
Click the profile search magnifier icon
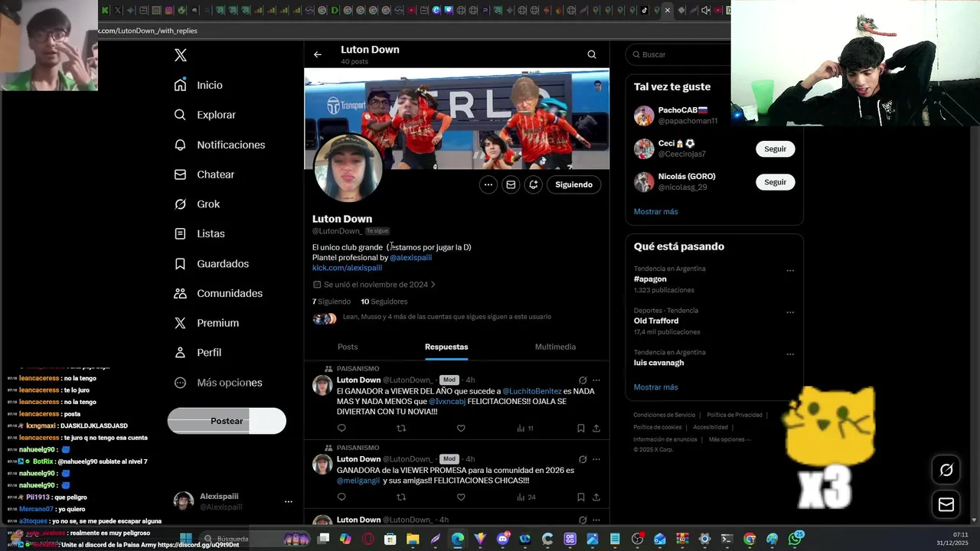pos(592,54)
